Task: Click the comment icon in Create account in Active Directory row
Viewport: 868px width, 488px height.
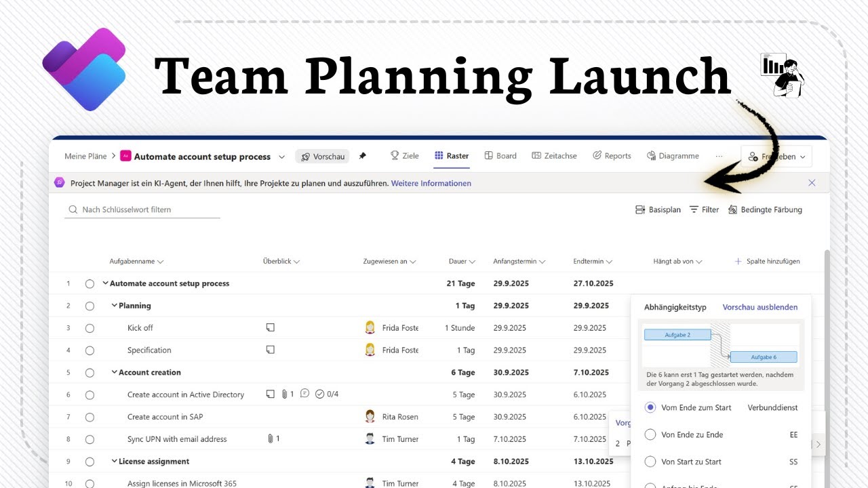Action: pyautogui.click(x=305, y=394)
